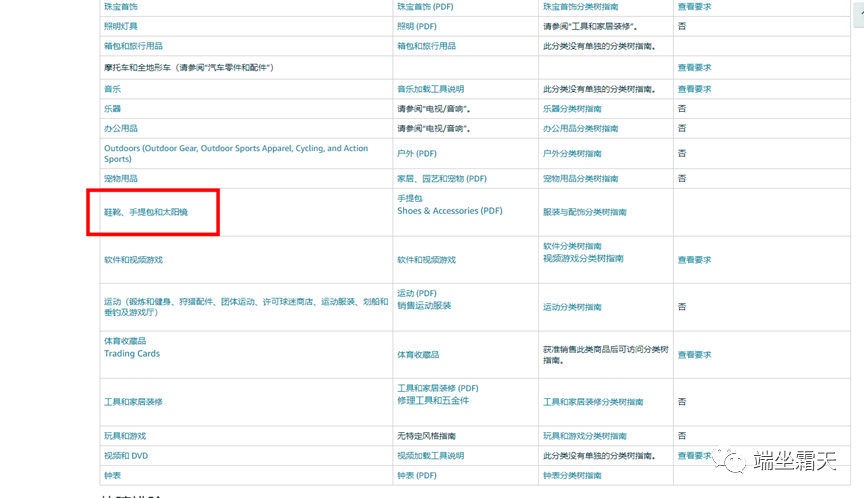
Task: Open Shoes & Accessories (PDF) link
Action: 450,210
